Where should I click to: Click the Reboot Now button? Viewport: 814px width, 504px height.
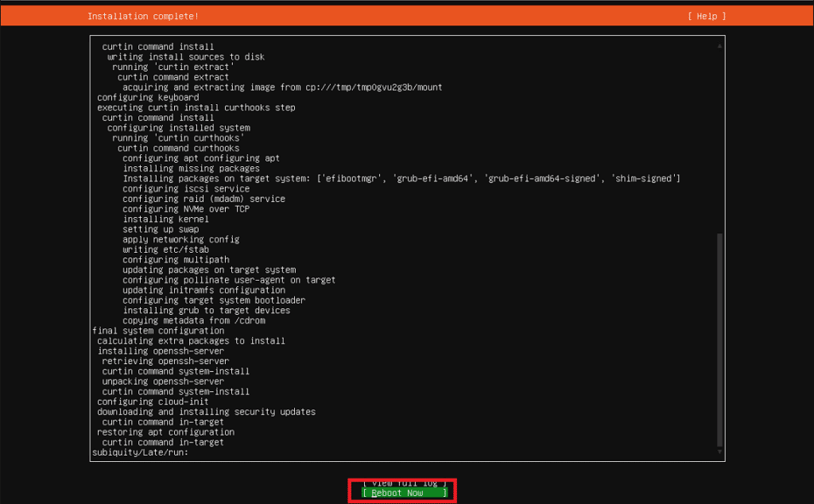[404, 493]
